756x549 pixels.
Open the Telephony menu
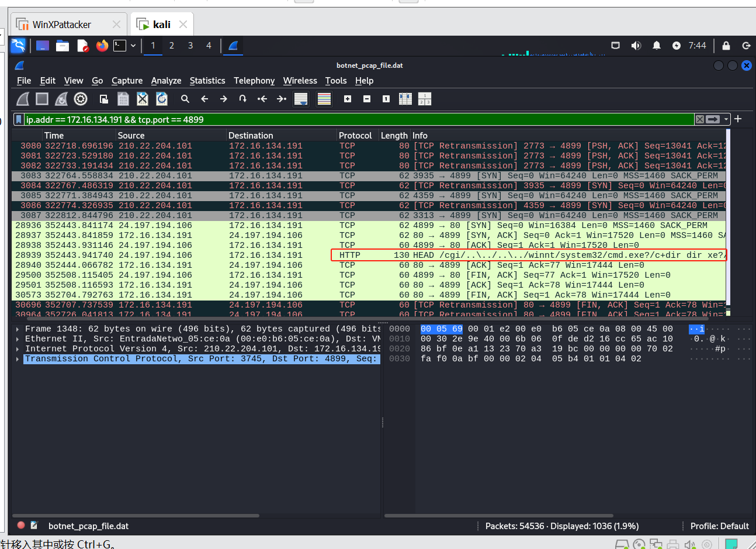point(254,81)
